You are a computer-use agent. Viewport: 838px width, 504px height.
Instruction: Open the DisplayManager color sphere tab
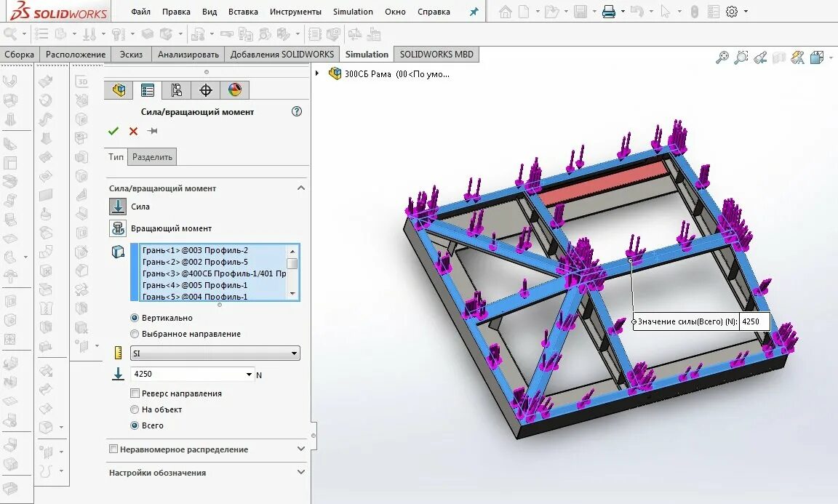click(235, 89)
